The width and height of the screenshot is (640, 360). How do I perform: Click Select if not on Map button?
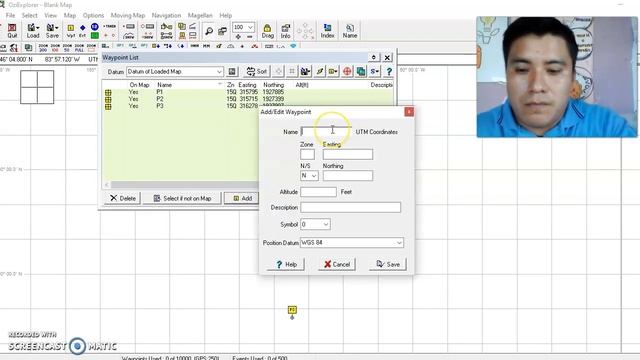182,198
